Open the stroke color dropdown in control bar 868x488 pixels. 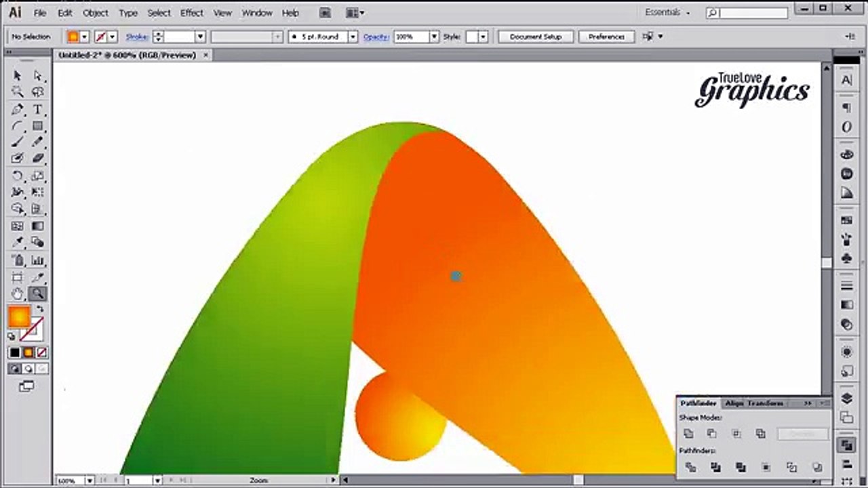coord(113,37)
